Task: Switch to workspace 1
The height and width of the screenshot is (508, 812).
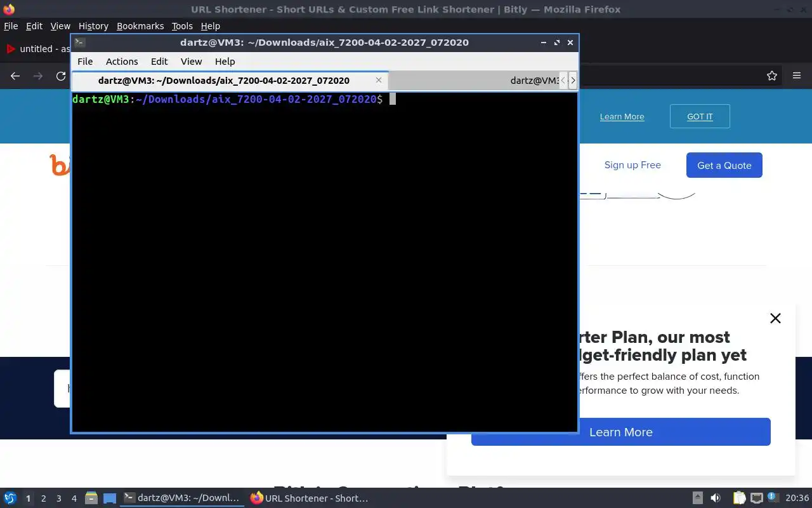Action: coord(28,498)
